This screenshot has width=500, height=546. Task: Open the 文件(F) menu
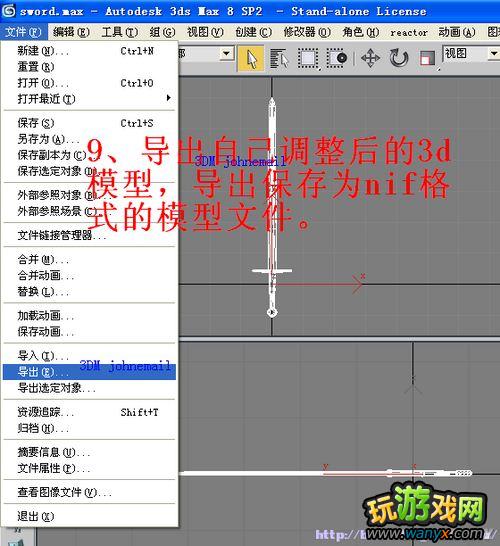pos(23,32)
